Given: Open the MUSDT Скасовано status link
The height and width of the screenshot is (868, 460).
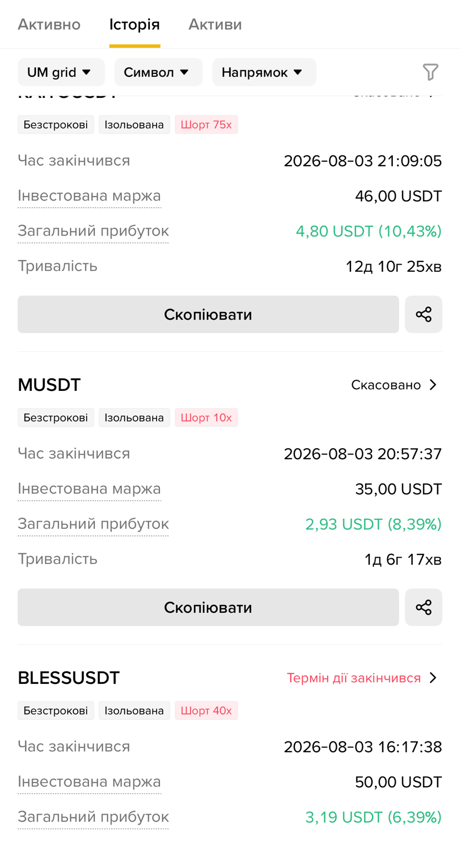Looking at the screenshot, I should (386, 385).
